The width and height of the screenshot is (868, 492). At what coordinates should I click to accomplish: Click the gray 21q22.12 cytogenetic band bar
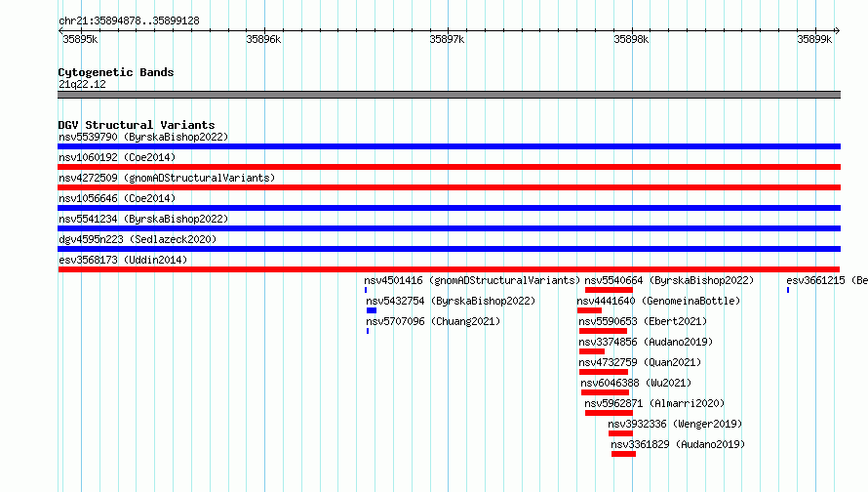tap(449, 95)
